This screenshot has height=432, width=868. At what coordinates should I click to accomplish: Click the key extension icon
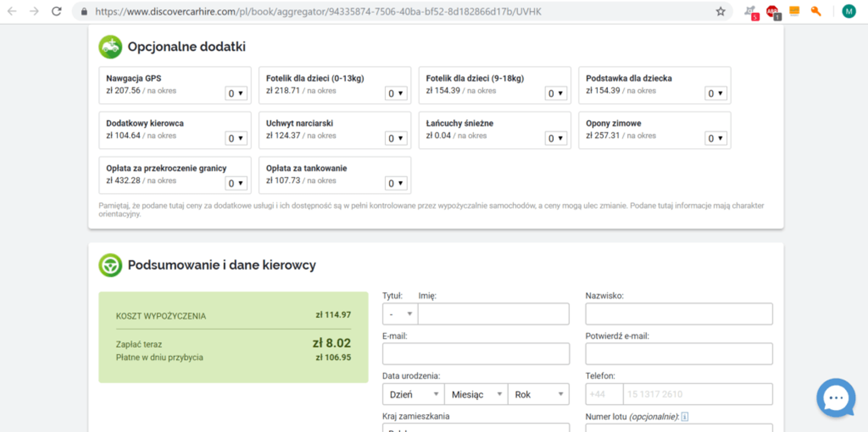pyautogui.click(x=815, y=12)
